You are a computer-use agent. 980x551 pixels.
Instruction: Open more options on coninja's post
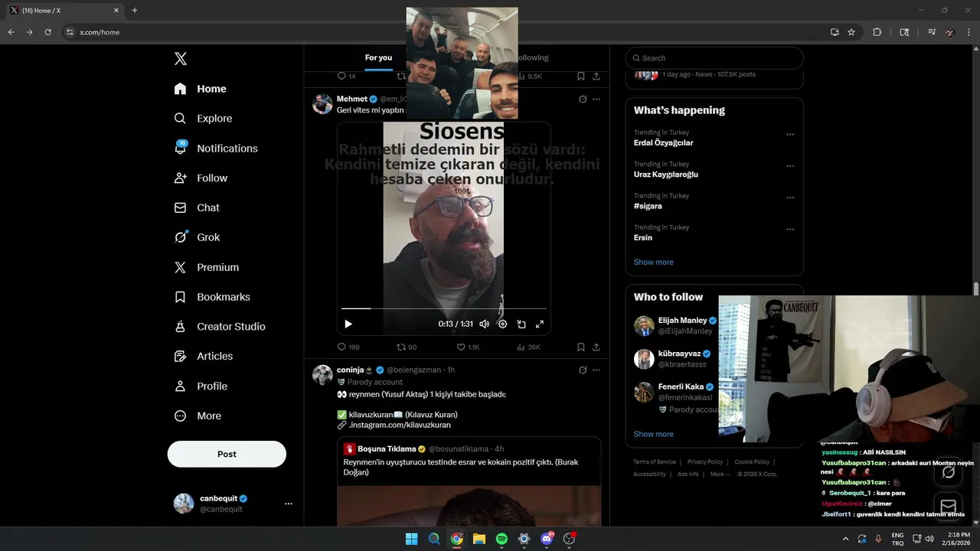pyautogui.click(x=596, y=370)
